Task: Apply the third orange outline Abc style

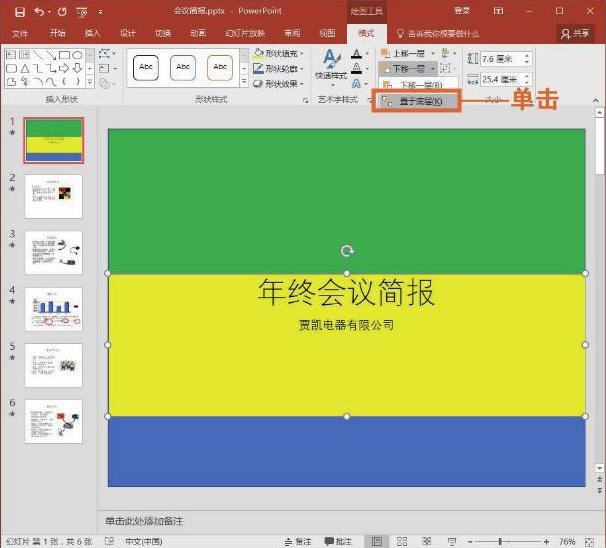Action: [x=220, y=68]
